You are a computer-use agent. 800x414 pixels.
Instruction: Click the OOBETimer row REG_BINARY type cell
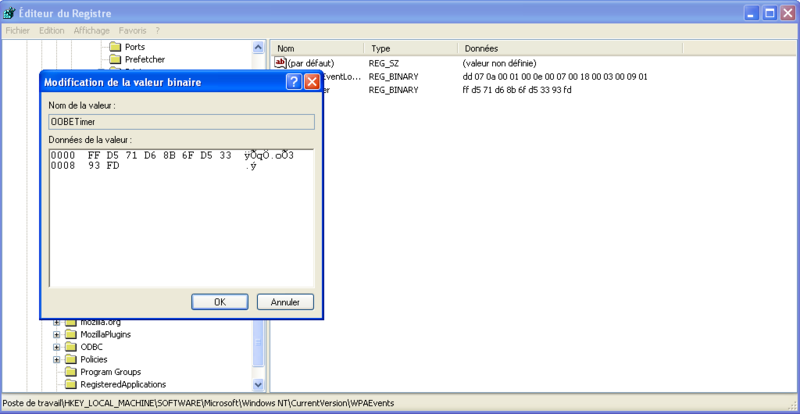click(393, 90)
